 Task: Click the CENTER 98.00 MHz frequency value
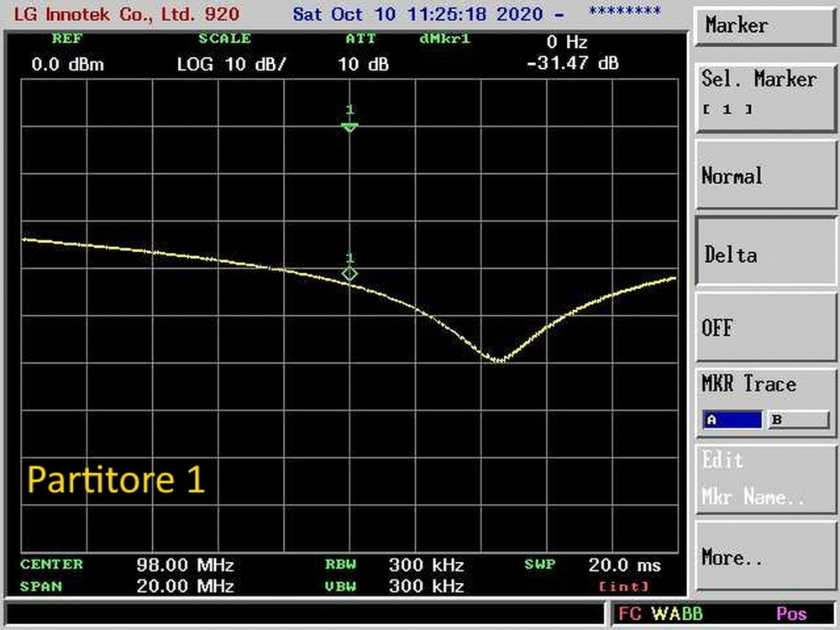click(x=183, y=564)
